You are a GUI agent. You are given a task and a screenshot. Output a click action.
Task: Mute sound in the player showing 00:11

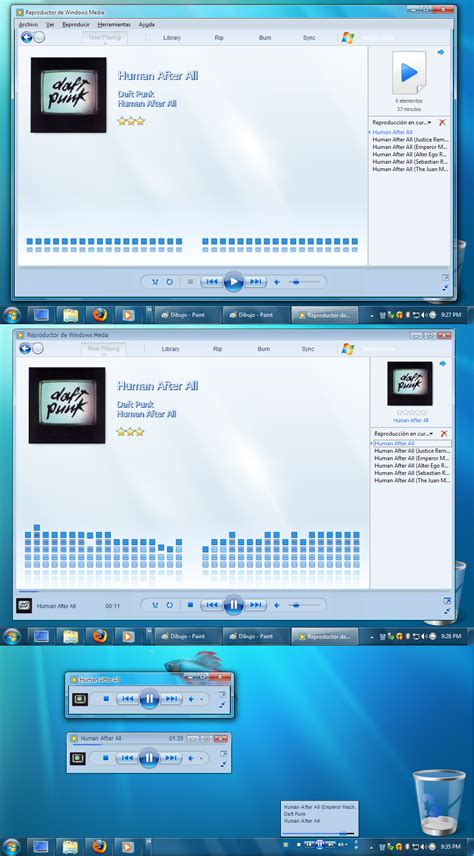[277, 605]
